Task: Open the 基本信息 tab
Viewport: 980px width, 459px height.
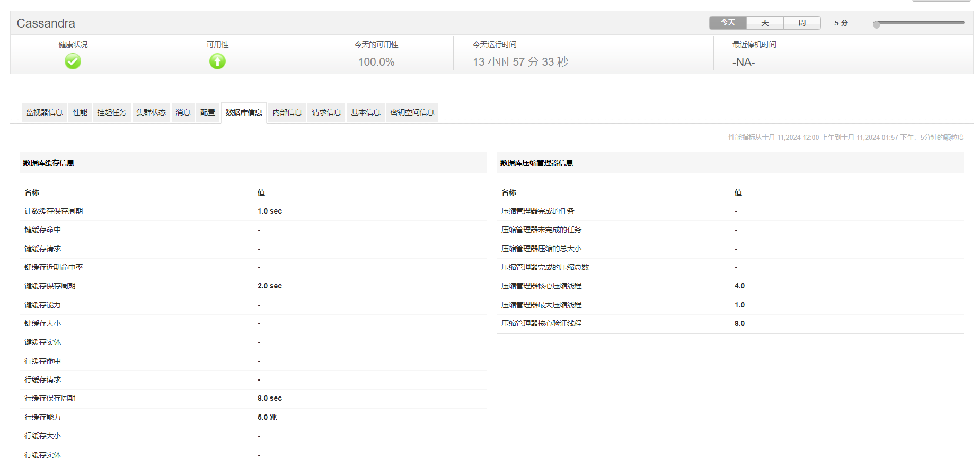Action: point(366,112)
